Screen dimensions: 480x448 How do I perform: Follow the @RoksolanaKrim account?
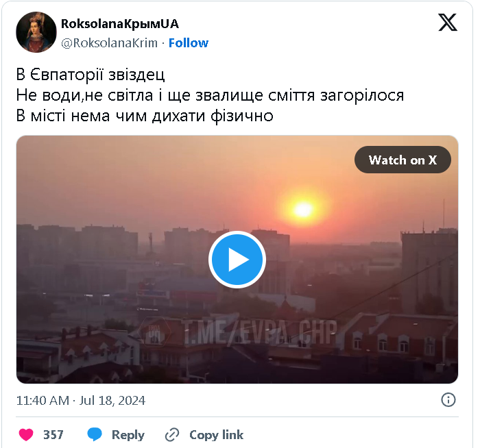click(189, 42)
